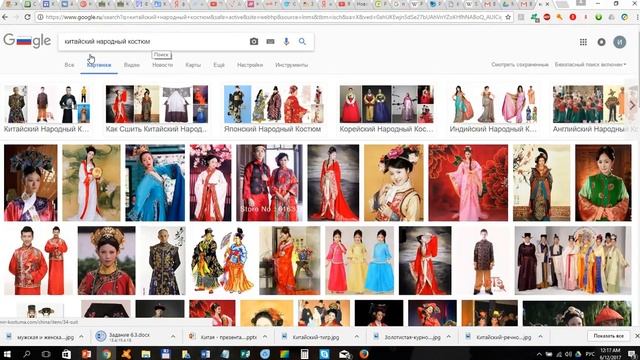Open the Настройки settings menu
This screenshot has width=640, height=360.
coord(250,65)
